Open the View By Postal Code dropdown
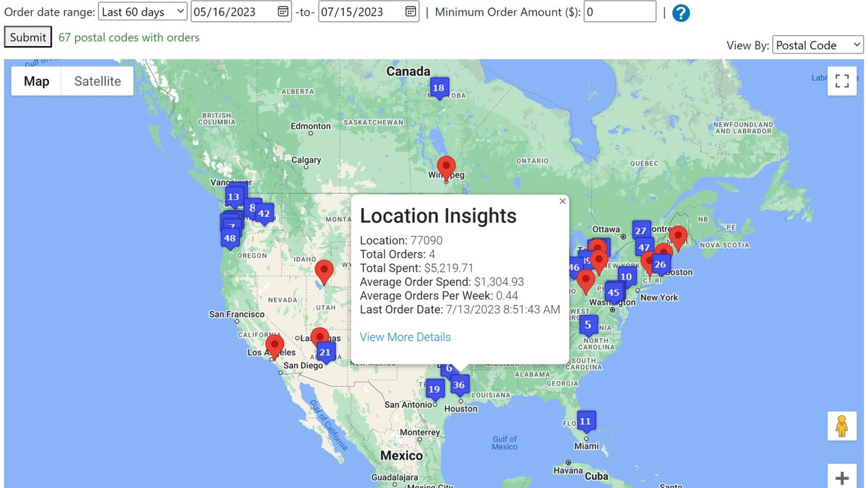This screenshot has width=868, height=488. pyautogui.click(x=818, y=45)
